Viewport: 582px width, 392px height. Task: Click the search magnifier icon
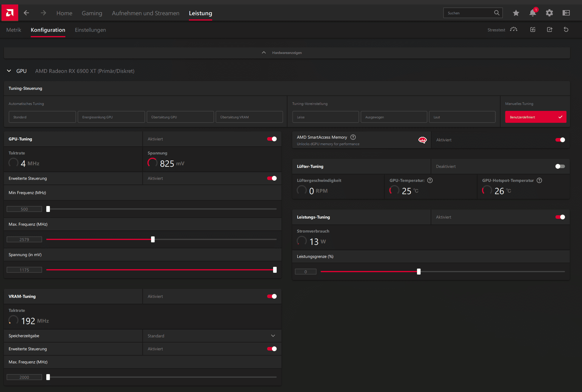497,13
